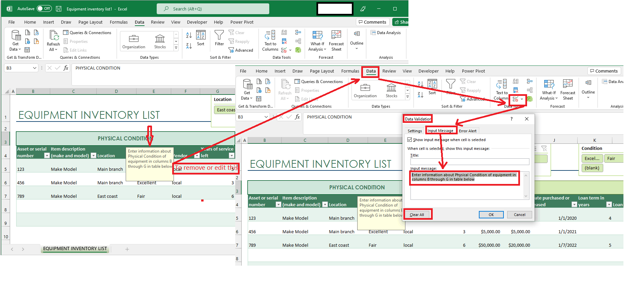The width and height of the screenshot is (644, 295).
Task: Click Advanced filter in Equipment inventory list1 window
Action: 241,50
